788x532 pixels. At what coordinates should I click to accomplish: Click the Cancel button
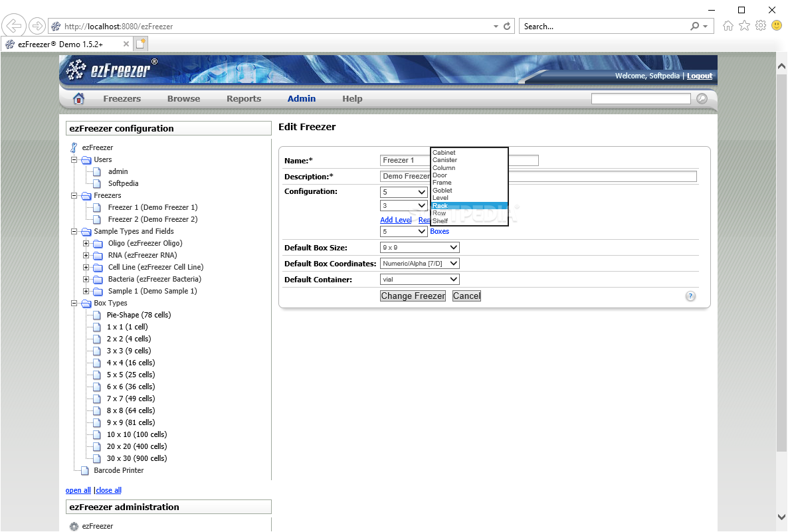(x=467, y=296)
